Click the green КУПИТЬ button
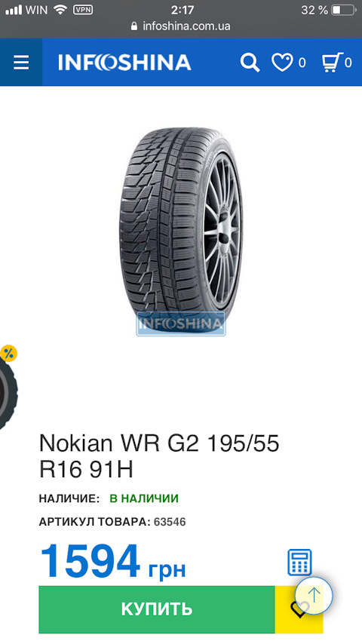 [x=157, y=610]
